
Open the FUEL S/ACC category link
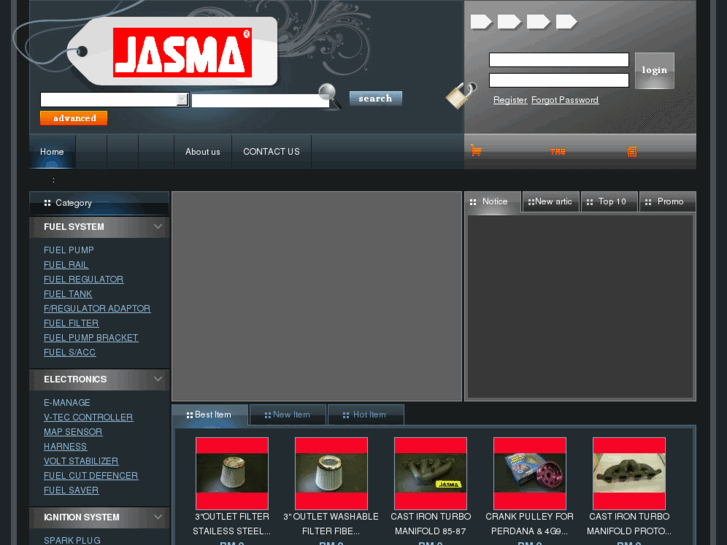(x=70, y=353)
